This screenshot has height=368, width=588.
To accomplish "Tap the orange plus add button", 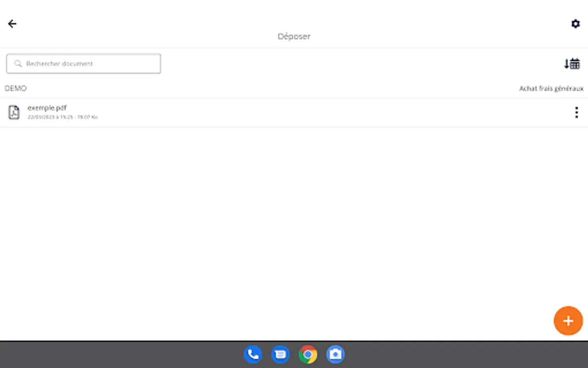I will tap(568, 321).
